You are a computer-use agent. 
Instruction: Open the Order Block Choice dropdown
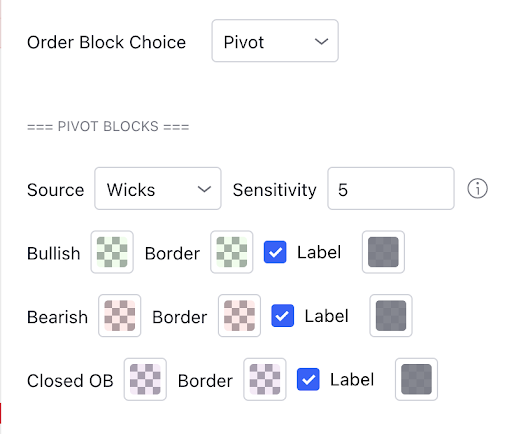275,41
